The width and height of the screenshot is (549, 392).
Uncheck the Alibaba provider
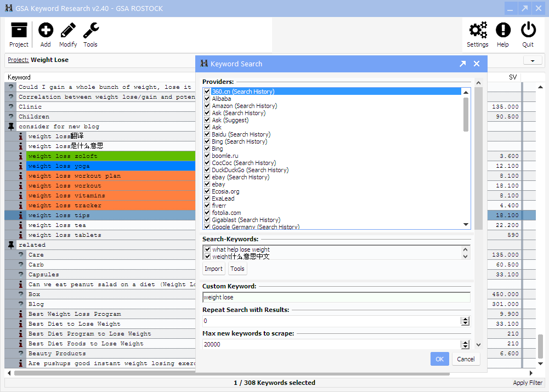(207, 99)
